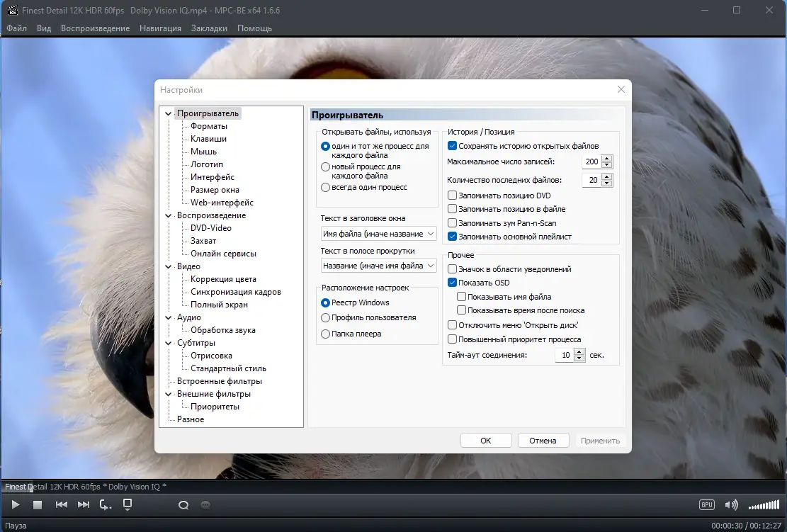The image size is (787, 532).
Task: Collapse the Проигрыватель tree node
Action: click(168, 113)
